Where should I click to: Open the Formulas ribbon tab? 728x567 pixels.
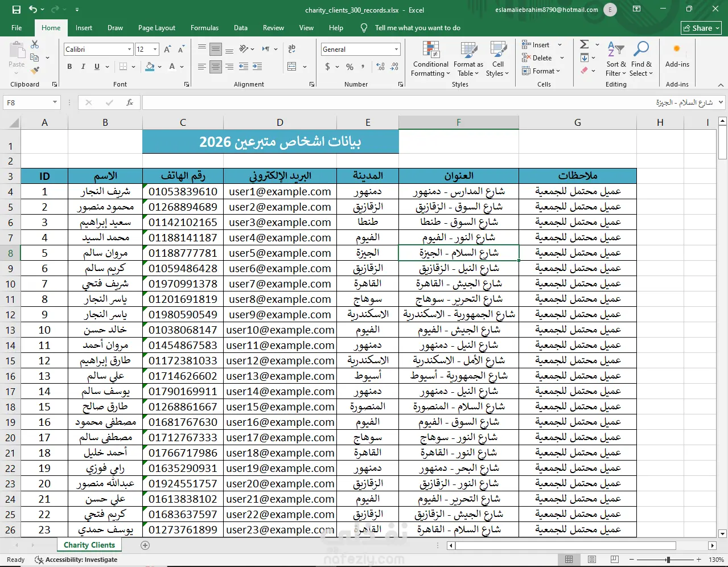click(x=204, y=28)
